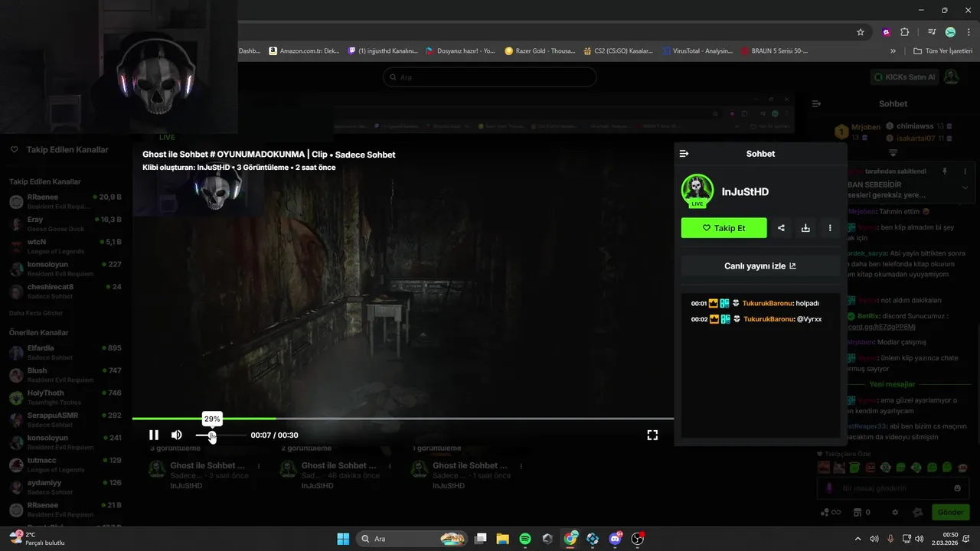The image size is (980, 551).
Task: Open Task View from the taskbar
Action: (481, 539)
